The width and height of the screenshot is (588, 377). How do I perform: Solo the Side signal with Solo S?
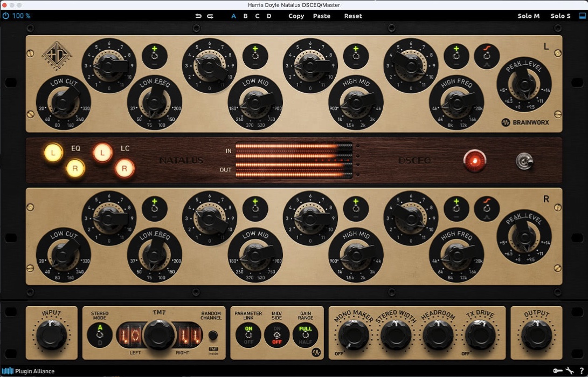[561, 16]
